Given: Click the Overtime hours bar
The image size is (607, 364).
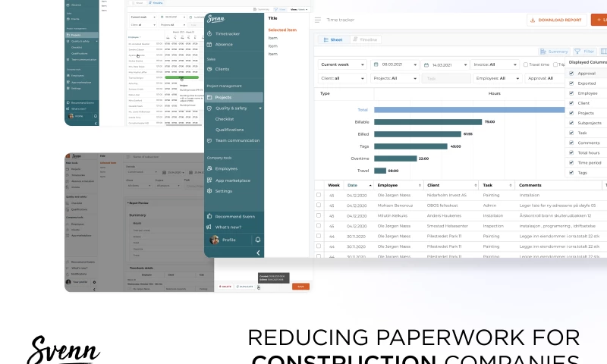Looking at the screenshot, I should (395, 158).
